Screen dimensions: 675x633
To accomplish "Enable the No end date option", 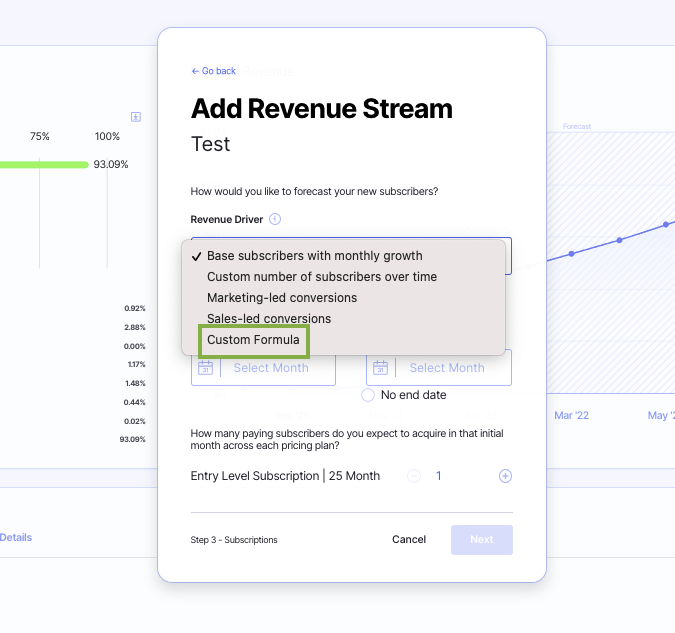I will pos(368,395).
